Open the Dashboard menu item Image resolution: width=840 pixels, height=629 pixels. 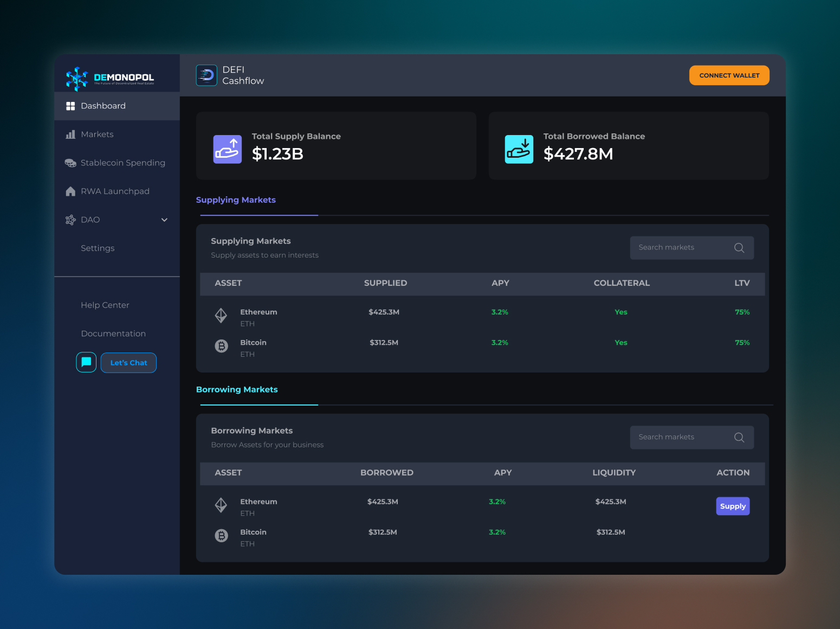pyautogui.click(x=117, y=106)
